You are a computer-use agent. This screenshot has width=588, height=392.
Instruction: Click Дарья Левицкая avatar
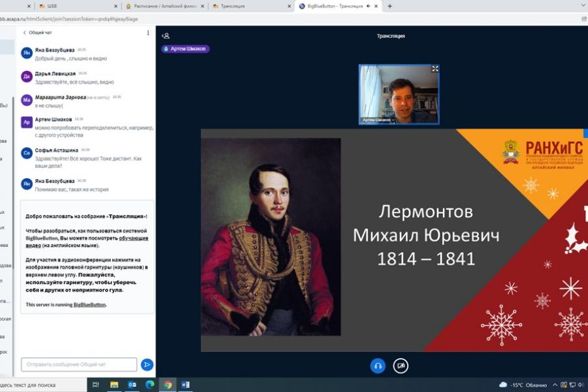click(27, 76)
